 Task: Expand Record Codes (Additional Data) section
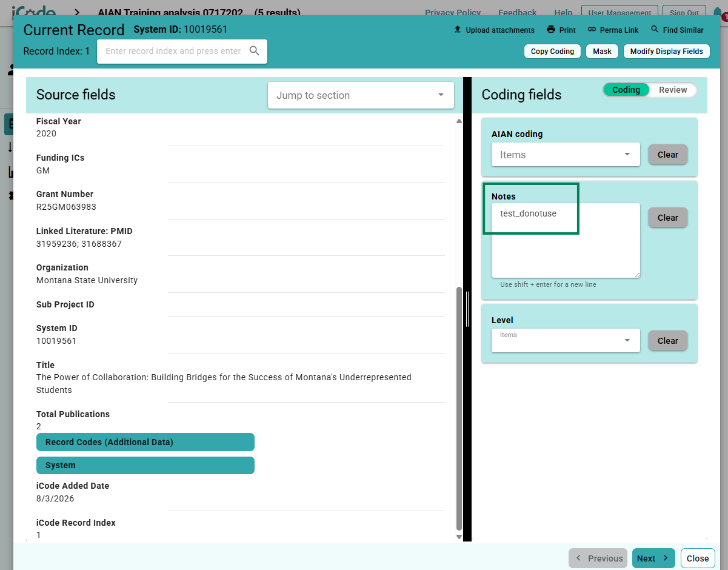pyautogui.click(x=145, y=442)
